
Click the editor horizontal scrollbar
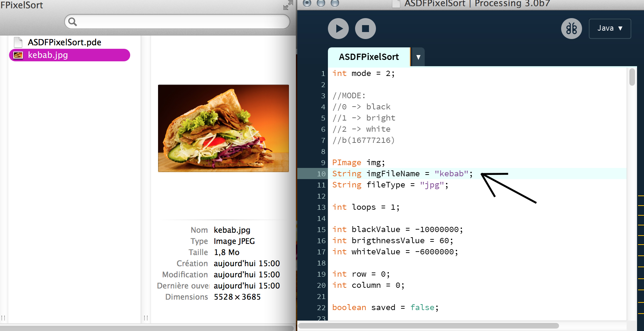(429, 326)
